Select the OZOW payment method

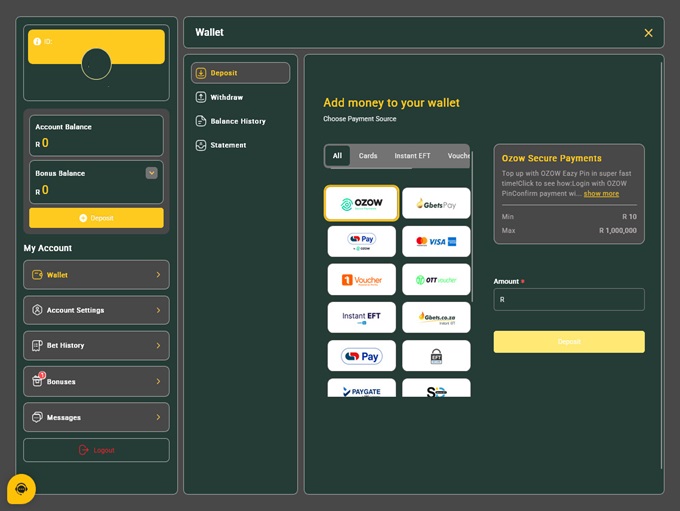[x=361, y=203]
